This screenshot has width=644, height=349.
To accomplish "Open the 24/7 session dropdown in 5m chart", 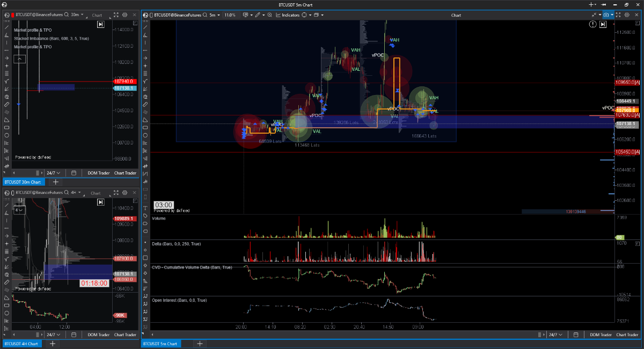I will coord(554,335).
